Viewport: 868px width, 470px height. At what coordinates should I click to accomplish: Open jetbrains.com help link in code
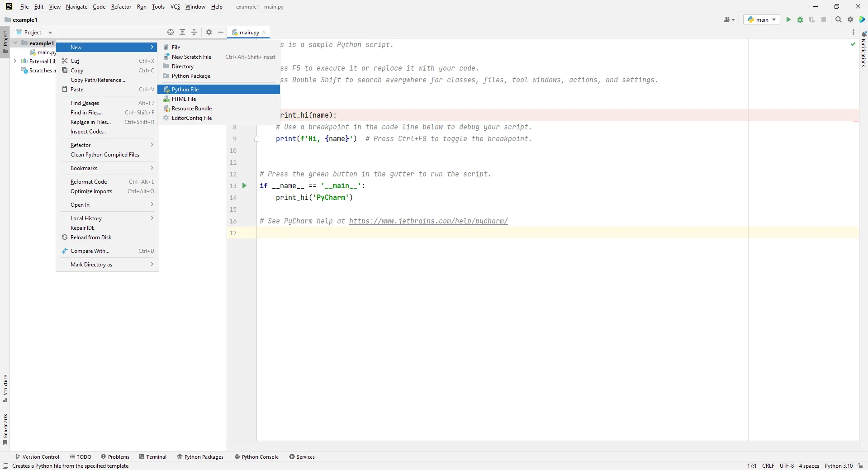tap(428, 221)
